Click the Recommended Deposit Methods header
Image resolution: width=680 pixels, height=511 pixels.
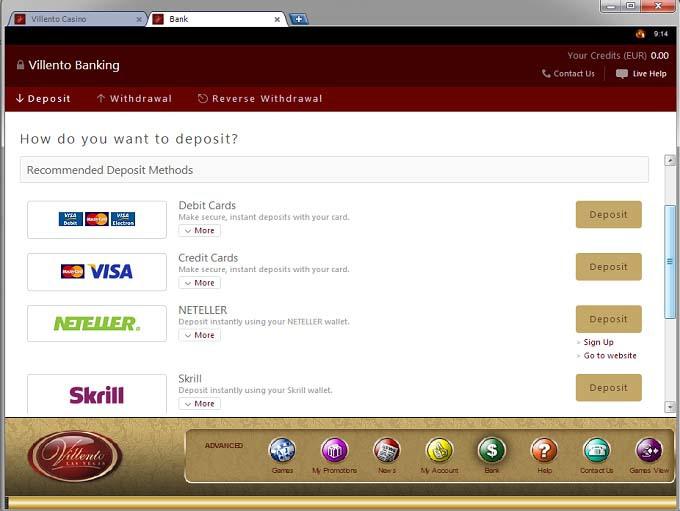334,170
